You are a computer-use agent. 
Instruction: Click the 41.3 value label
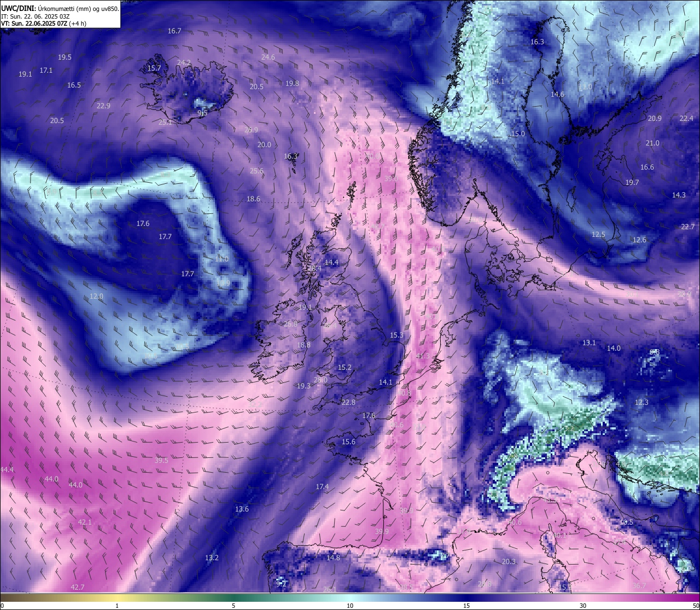click(422, 356)
